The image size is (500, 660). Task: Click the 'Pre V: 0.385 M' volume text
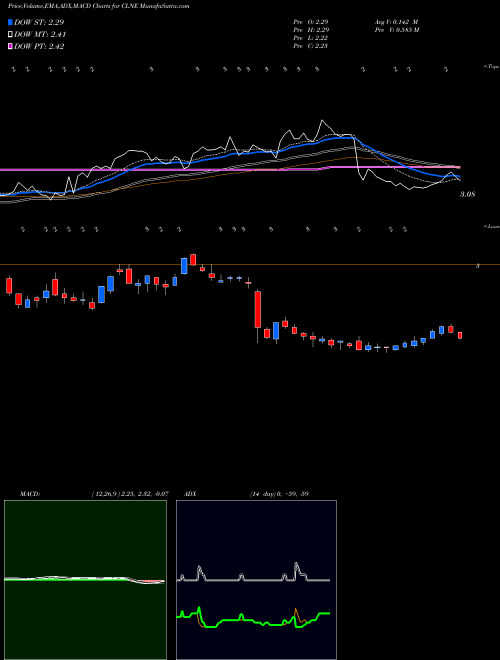pos(398,30)
